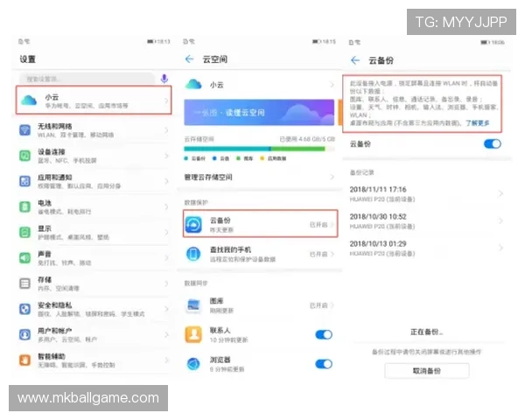Open 图库 已开启 chevron
Image resolution: width=525 pixels, height=420 pixels.
tap(332, 305)
